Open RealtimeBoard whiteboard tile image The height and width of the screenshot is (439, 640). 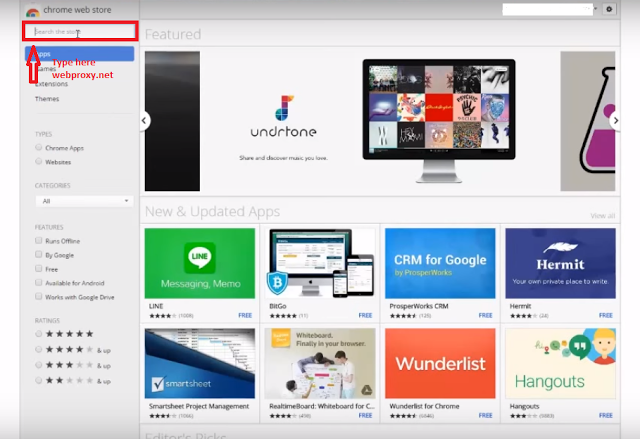point(320,363)
